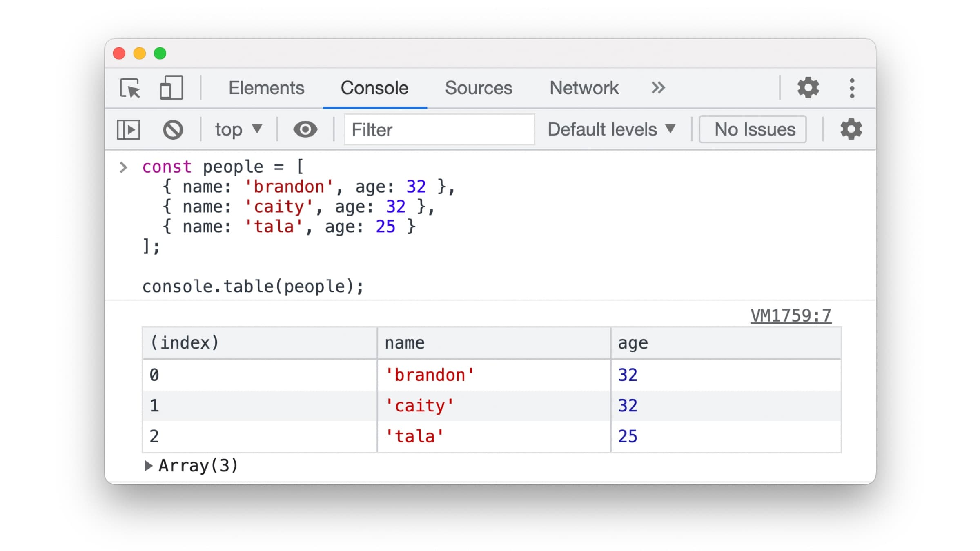Expand the Array(3) disclosure triangle
The height and width of the screenshot is (551, 980).
pos(148,466)
